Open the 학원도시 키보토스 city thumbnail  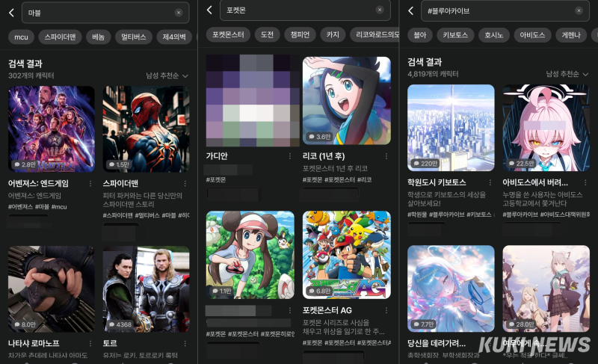pos(451,128)
